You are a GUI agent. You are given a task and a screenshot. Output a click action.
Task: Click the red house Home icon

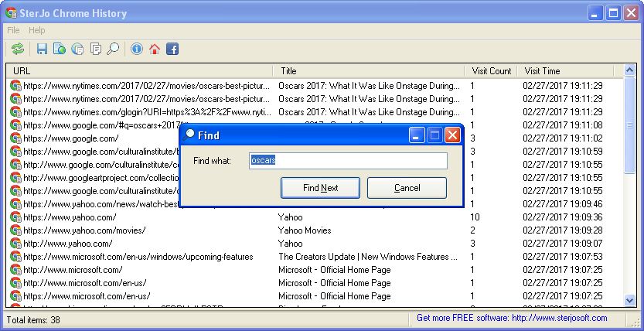155,49
